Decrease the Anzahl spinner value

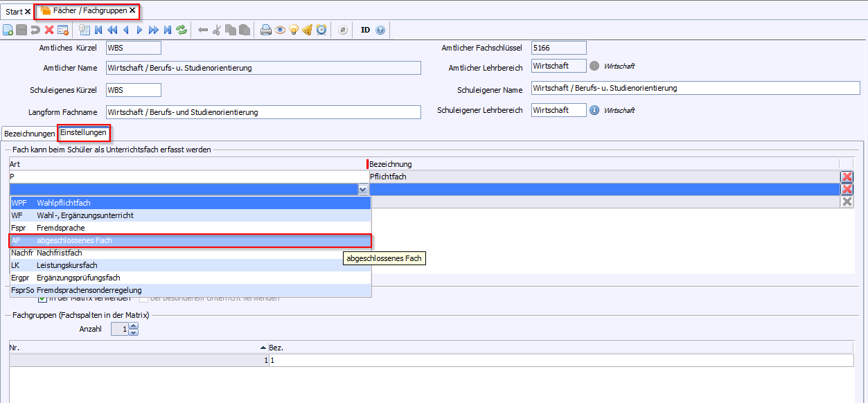[x=134, y=333]
